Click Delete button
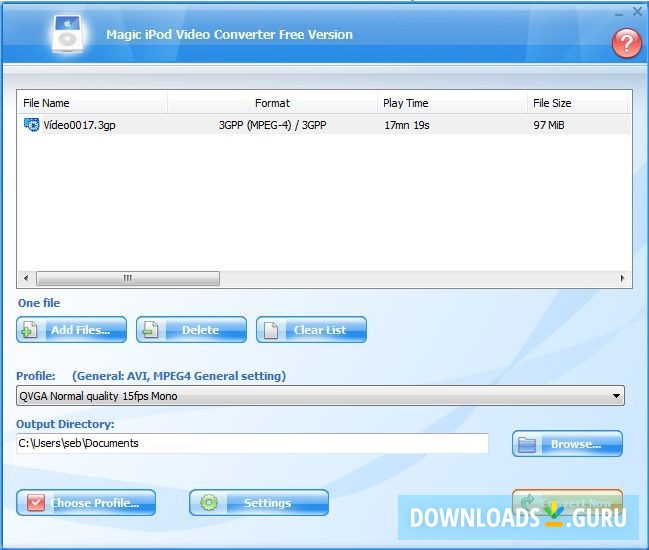This screenshot has height=550, width=649. click(191, 330)
